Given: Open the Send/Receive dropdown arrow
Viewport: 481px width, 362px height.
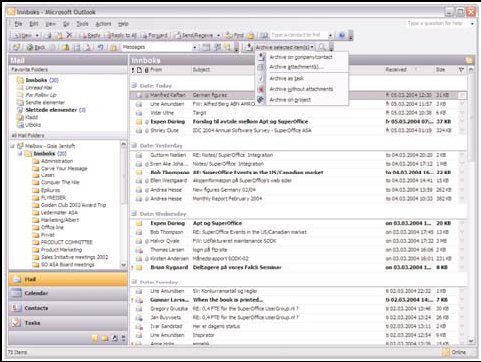Looking at the screenshot, I should tap(218, 35).
